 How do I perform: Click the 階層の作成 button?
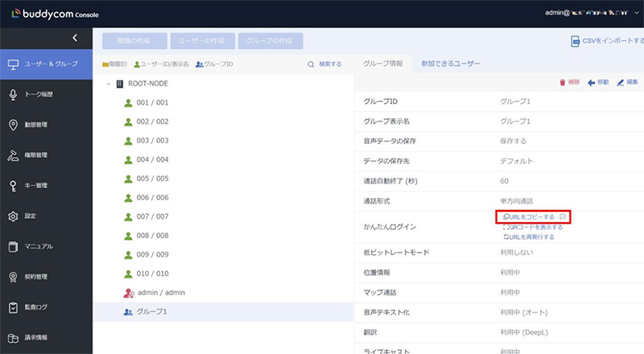[x=134, y=41]
